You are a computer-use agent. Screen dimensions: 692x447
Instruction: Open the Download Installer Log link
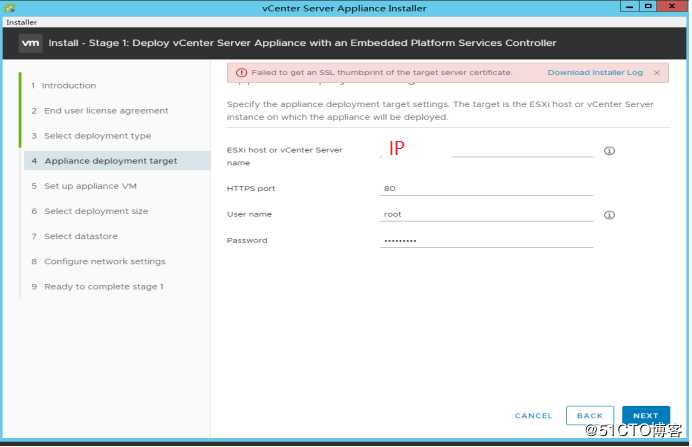pyautogui.click(x=595, y=73)
